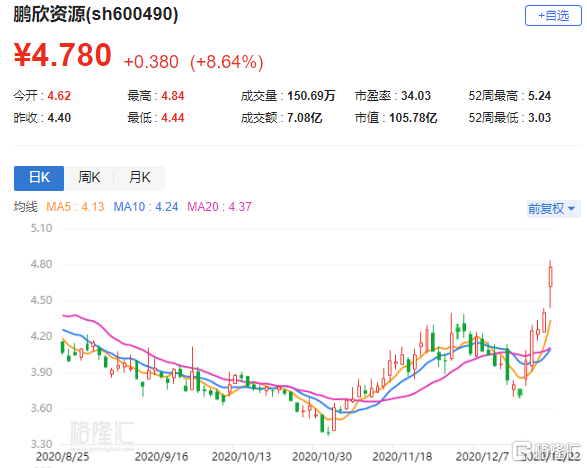
Task: Click the 成交额 value 7.08亿
Action: pos(304,118)
